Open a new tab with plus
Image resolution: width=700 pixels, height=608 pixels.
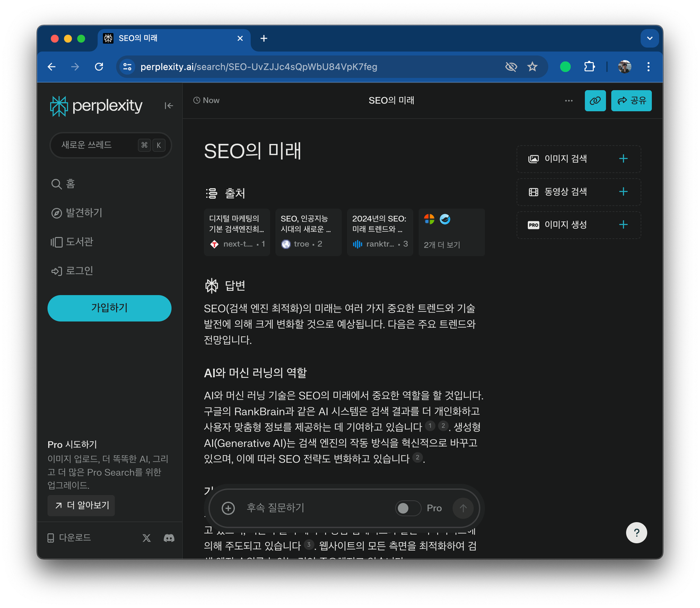[x=264, y=38]
